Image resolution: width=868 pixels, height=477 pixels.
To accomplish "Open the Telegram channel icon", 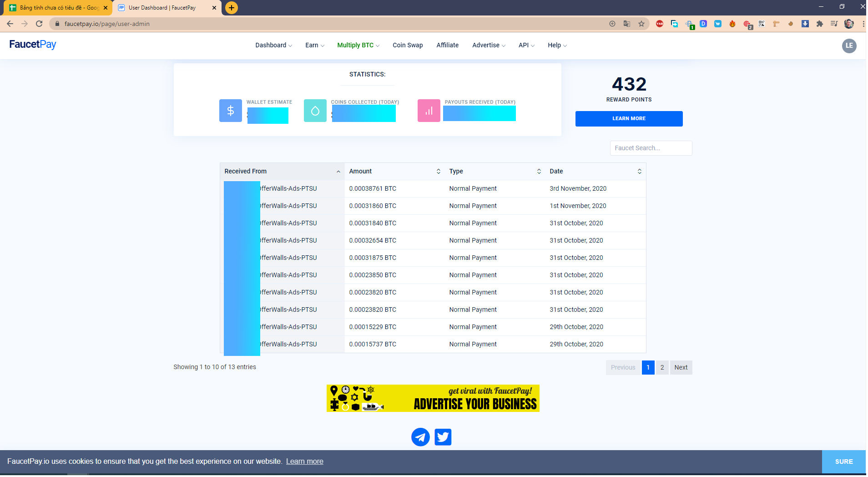I will [420, 437].
